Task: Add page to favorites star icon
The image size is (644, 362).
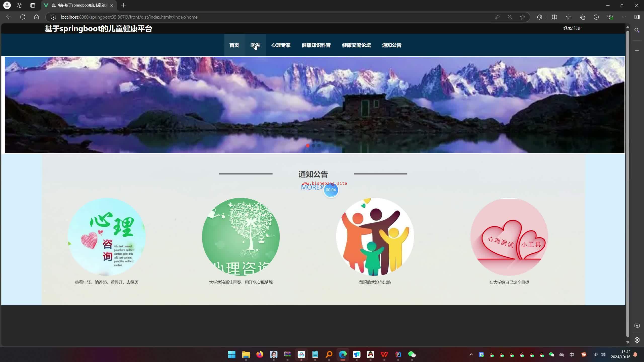Action: point(522,17)
